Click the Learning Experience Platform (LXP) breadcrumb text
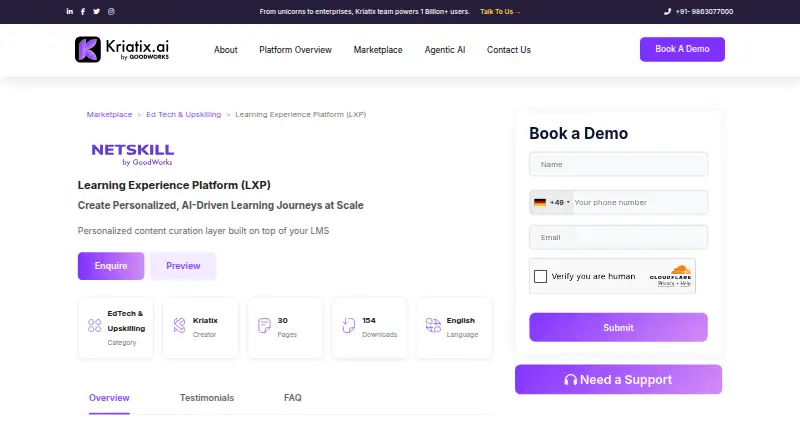The image size is (800, 440). pos(301,114)
